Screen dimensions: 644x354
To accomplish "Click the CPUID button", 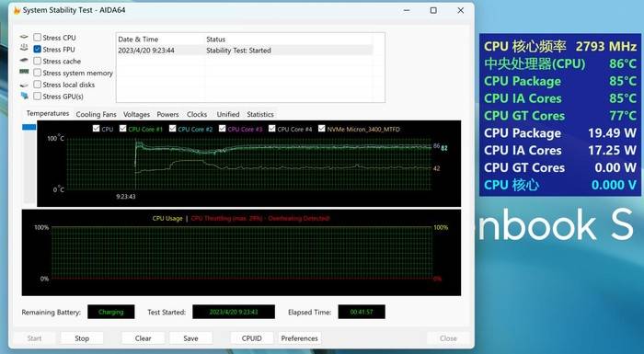I will [252, 338].
